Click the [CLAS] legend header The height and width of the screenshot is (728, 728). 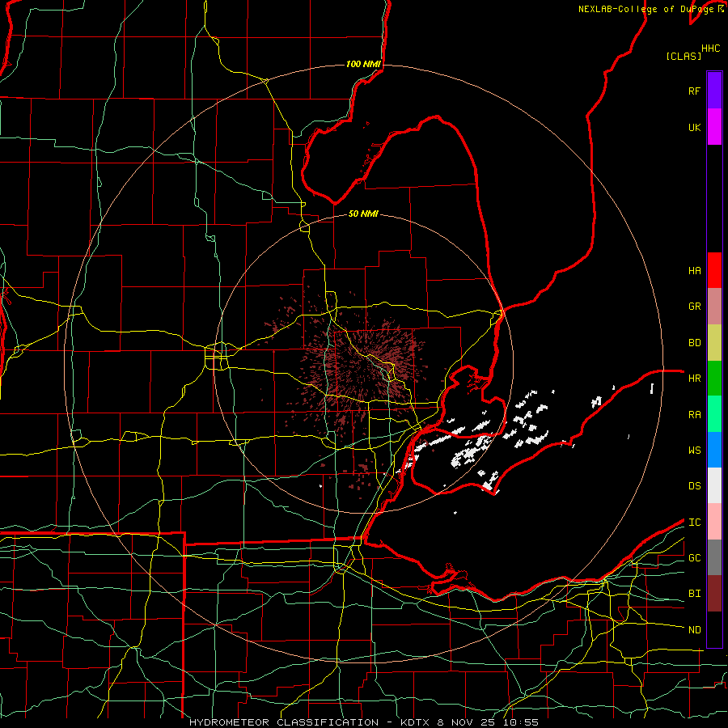tap(684, 56)
